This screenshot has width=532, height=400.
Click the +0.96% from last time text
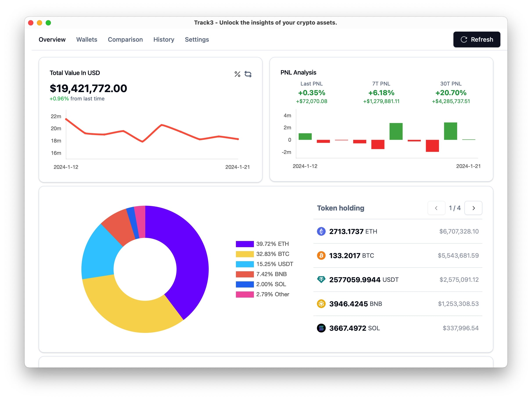(x=77, y=98)
